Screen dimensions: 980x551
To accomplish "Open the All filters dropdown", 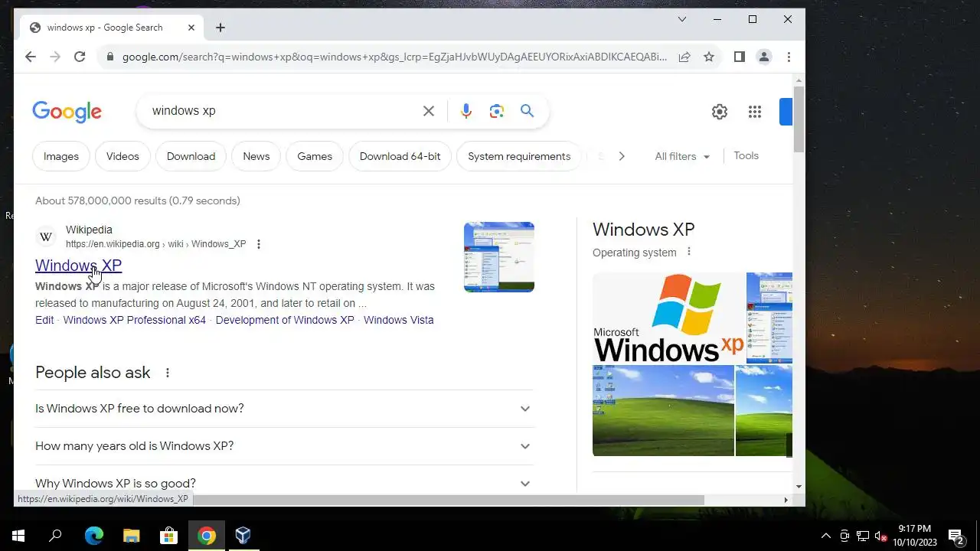I will click(682, 156).
